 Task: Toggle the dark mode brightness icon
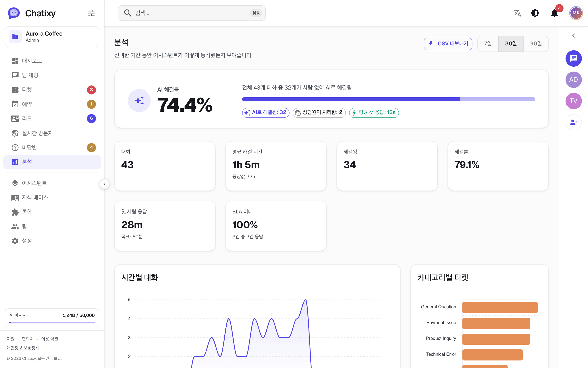point(535,13)
